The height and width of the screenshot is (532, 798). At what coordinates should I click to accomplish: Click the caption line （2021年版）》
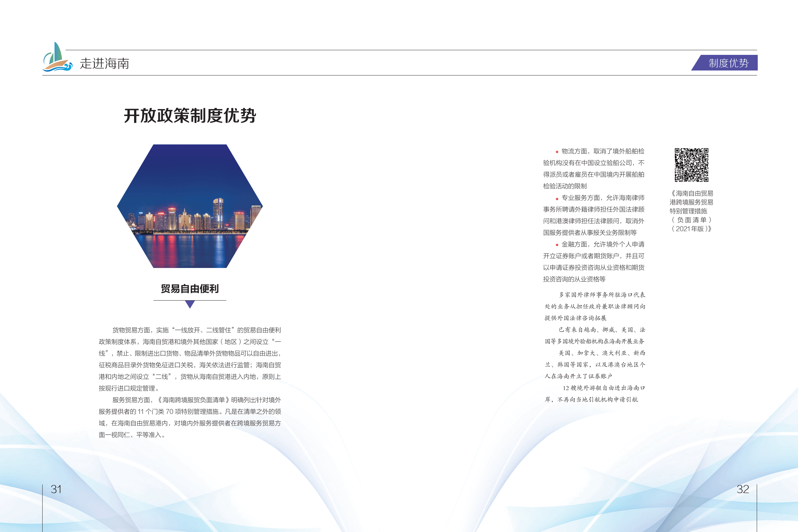click(692, 229)
